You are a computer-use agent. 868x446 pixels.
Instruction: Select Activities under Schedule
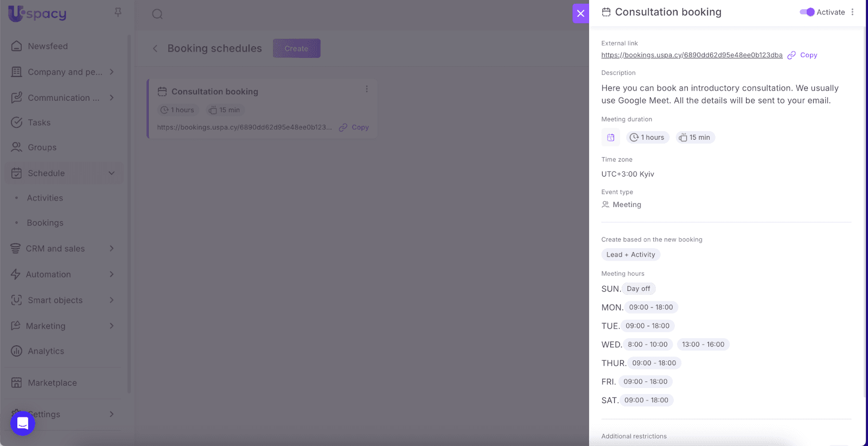point(45,198)
